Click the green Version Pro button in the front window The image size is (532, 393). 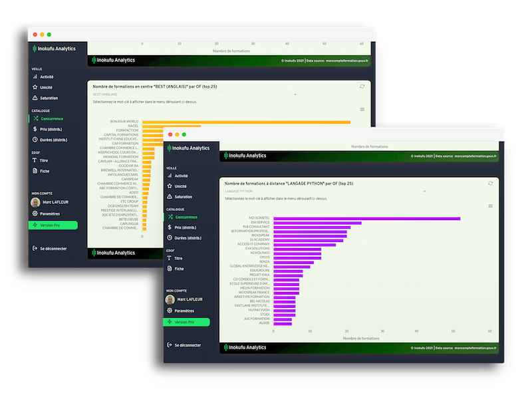[186, 322]
